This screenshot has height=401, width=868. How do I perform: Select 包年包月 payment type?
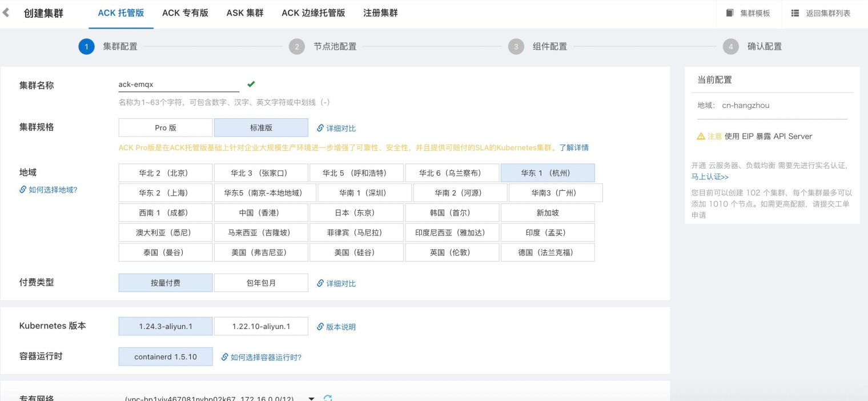[261, 282]
